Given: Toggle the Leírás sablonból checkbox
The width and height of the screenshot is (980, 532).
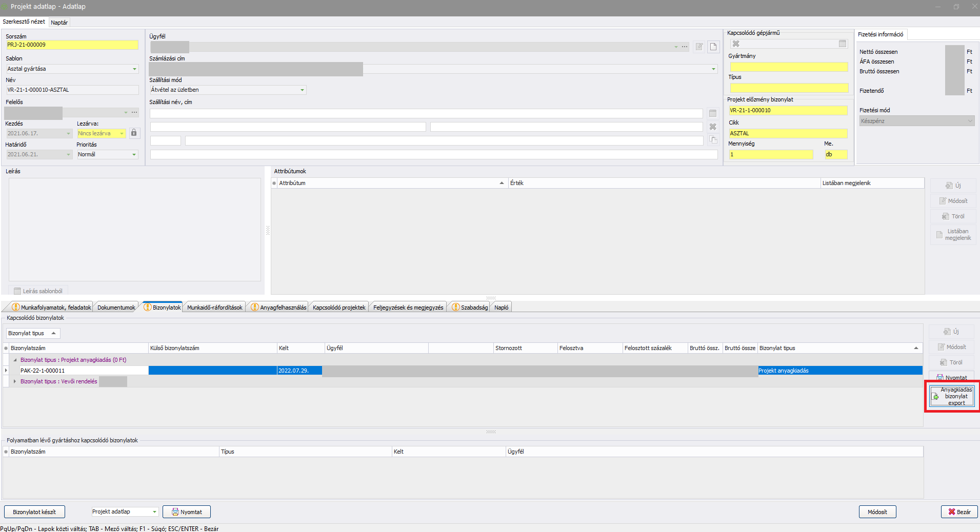Looking at the screenshot, I should coord(17,291).
